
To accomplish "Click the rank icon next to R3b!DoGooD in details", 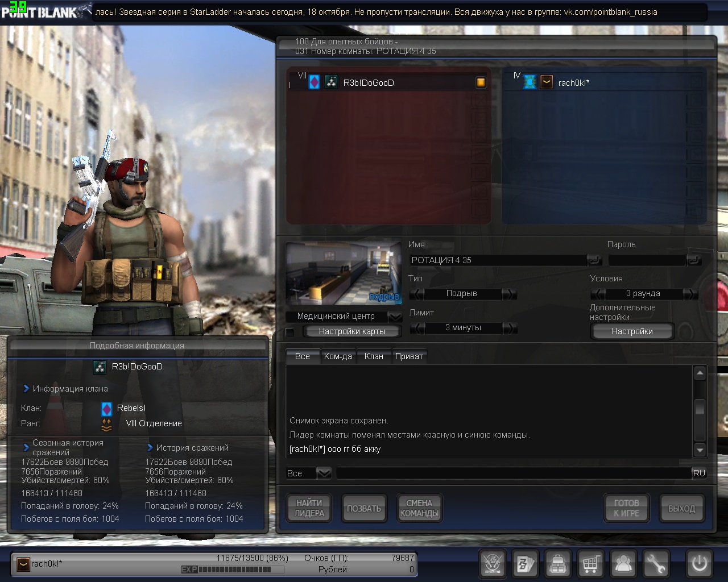I will (100, 367).
